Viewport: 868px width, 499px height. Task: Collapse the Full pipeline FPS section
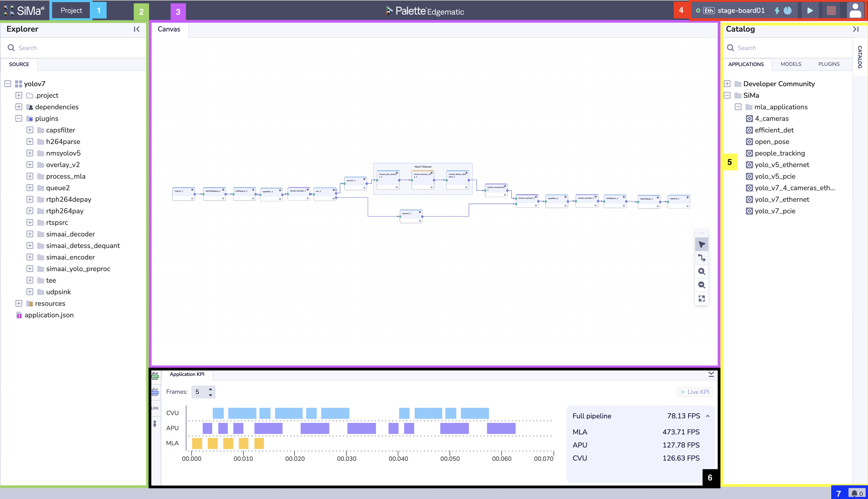[x=708, y=416]
